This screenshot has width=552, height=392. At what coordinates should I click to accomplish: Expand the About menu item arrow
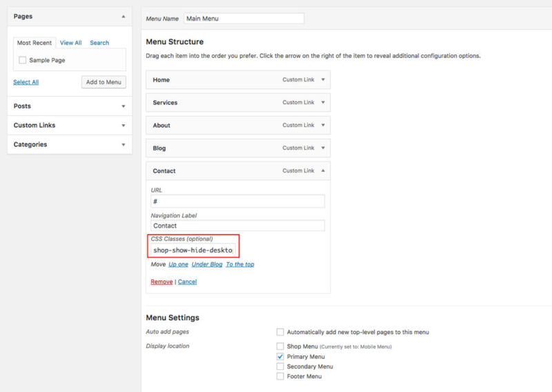click(x=322, y=126)
